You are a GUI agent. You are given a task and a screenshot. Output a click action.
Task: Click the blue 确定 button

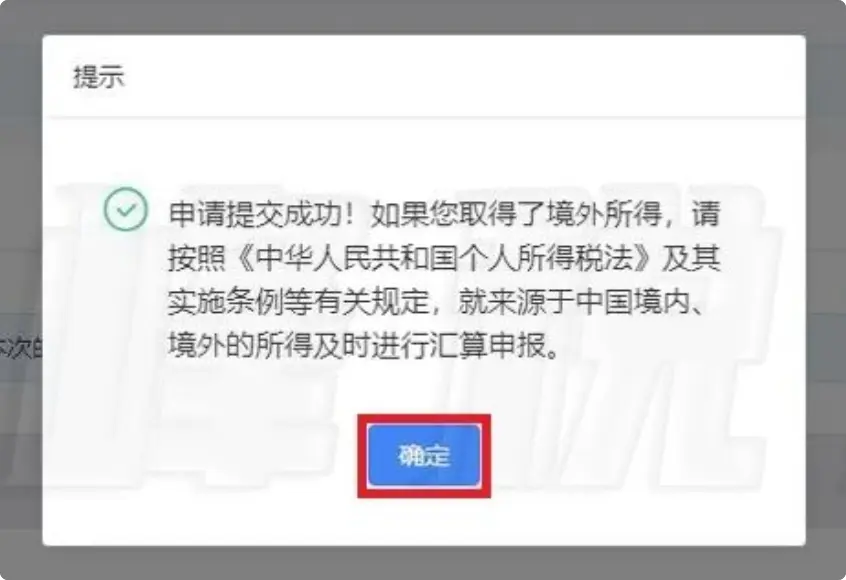424,456
